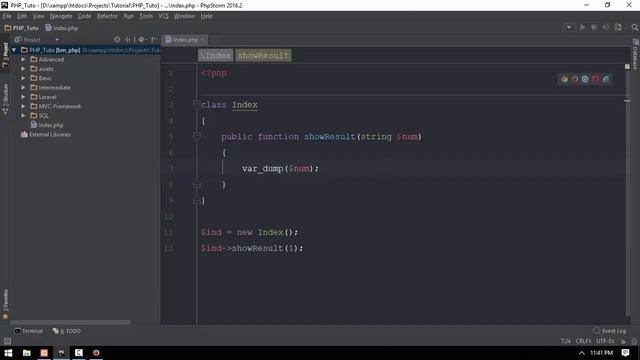The height and width of the screenshot is (360, 640).
Task: Fold the class Index block
Action: coord(196,105)
